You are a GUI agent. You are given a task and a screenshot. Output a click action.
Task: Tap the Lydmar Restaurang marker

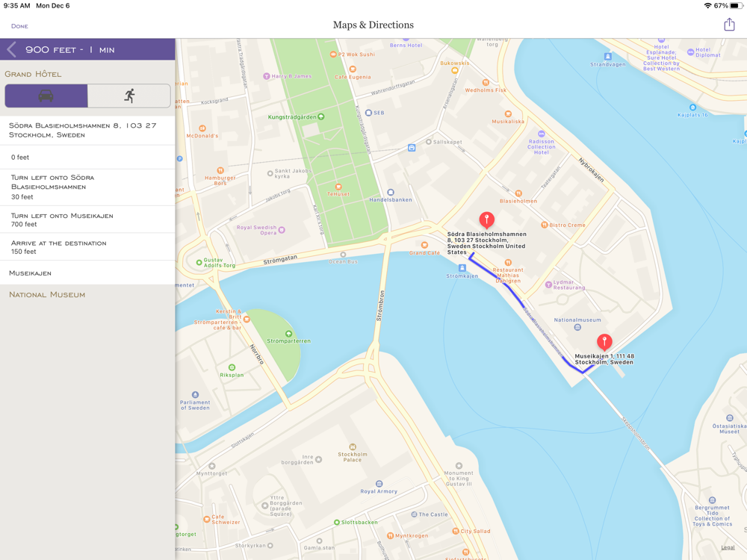(548, 284)
